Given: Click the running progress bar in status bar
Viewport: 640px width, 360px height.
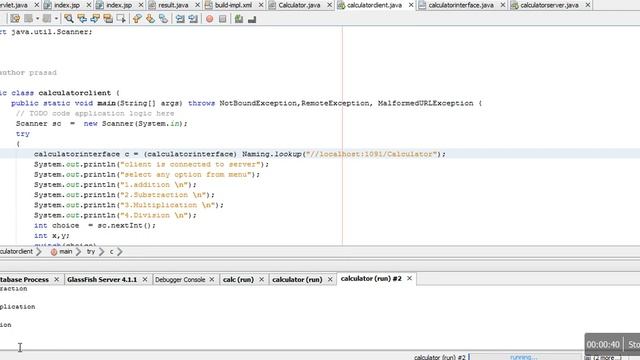Looking at the screenshot, I should 525,357.
